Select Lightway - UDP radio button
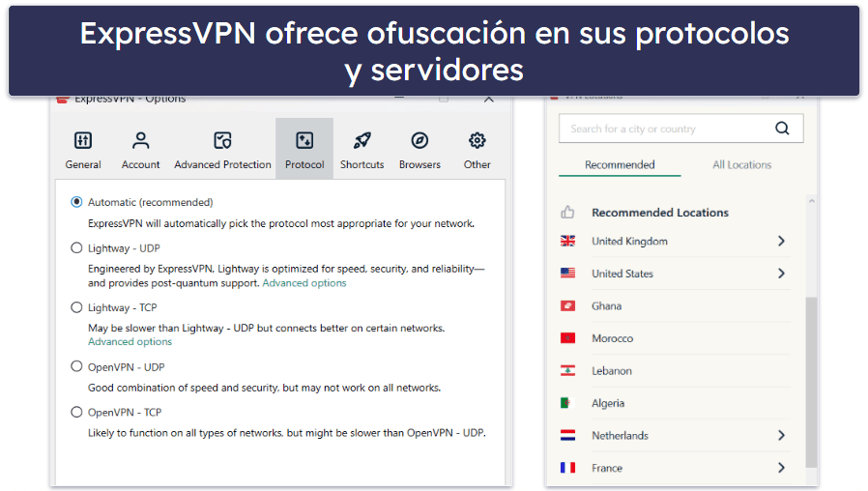This screenshot has height=491, width=868. tap(76, 248)
